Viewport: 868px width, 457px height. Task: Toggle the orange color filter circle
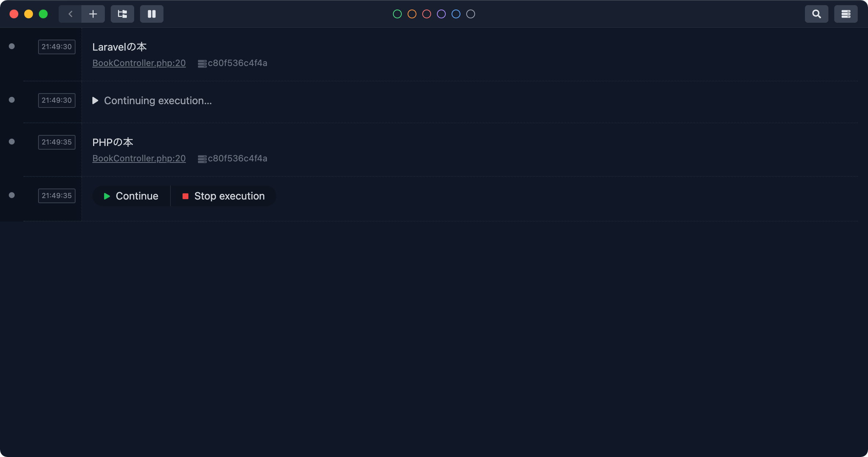tap(412, 14)
